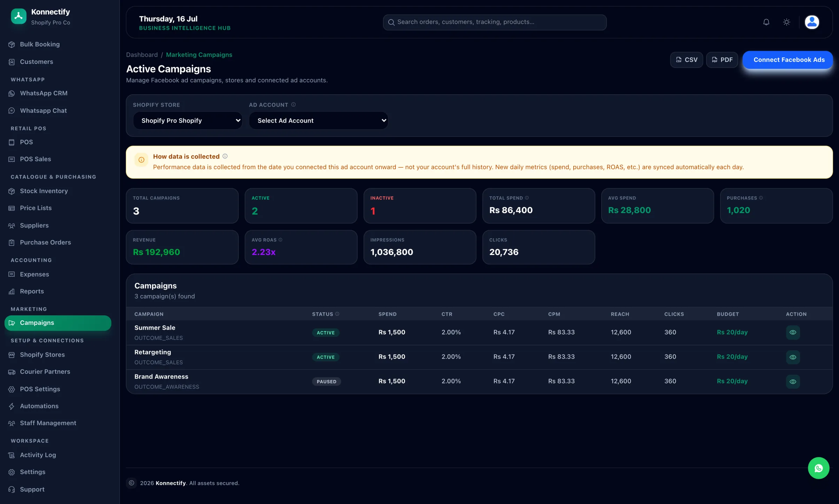Toggle light theme with sun icon
This screenshot has width=839, height=504.
(x=786, y=22)
